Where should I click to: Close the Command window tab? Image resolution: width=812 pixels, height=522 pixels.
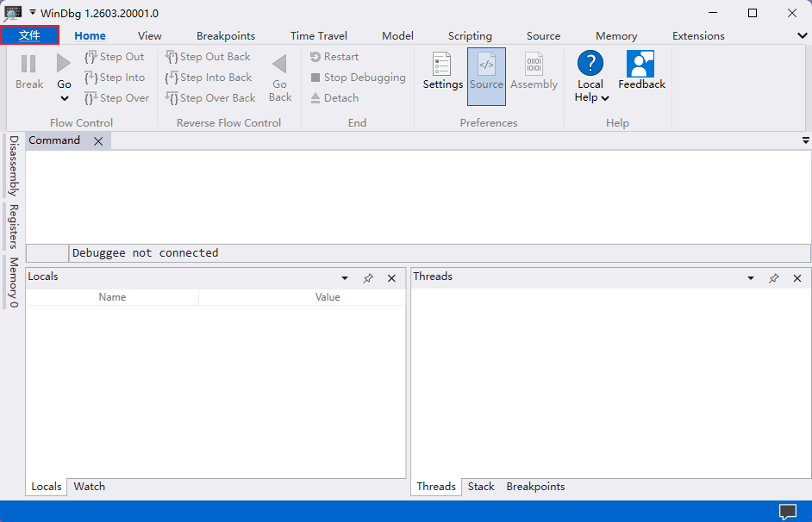pos(98,141)
